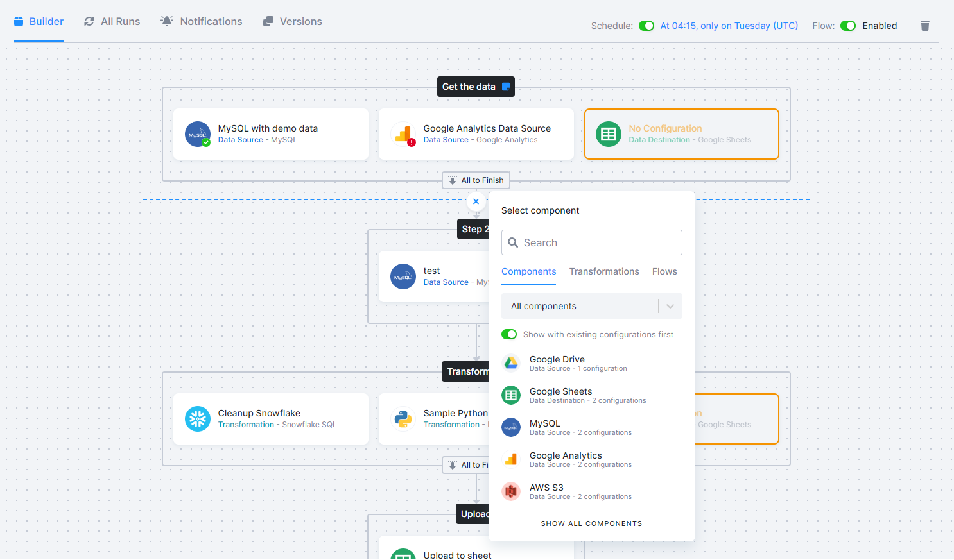
Task: Open the All Runs view icon
Action: (89, 21)
